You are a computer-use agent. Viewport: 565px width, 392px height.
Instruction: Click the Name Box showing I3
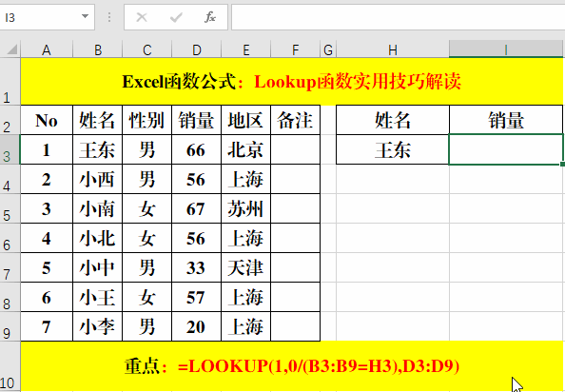47,17
